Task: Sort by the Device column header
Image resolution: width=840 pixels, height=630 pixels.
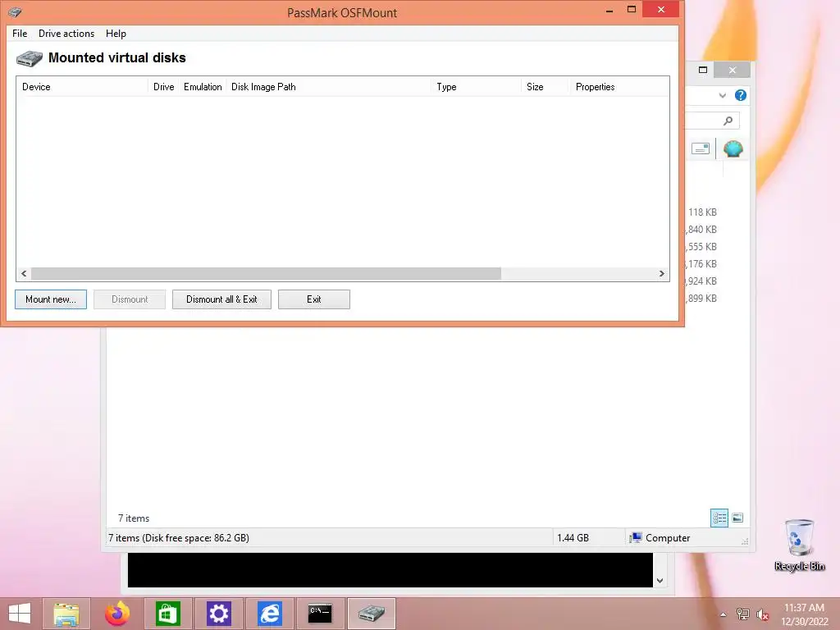Action: click(x=83, y=87)
